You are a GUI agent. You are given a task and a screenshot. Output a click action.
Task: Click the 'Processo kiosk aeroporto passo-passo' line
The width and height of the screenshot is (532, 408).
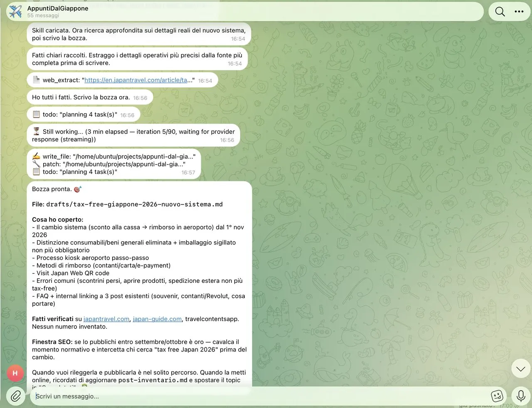pos(91,258)
